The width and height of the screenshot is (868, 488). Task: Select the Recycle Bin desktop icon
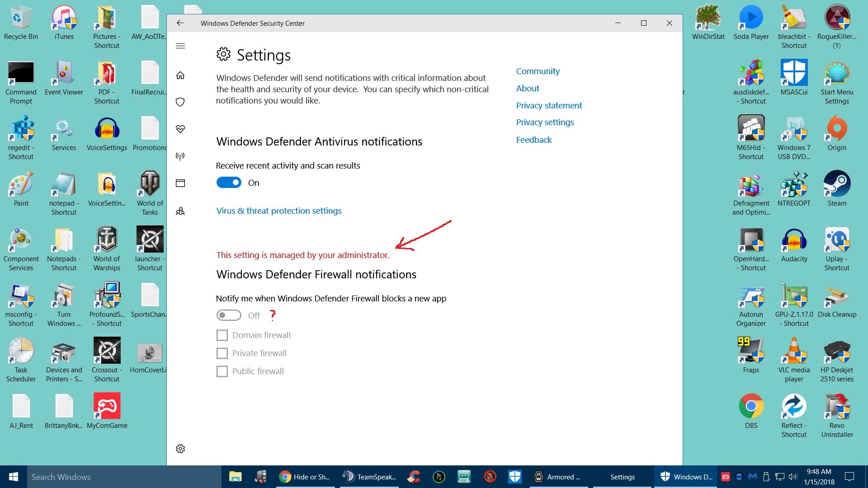point(21,23)
